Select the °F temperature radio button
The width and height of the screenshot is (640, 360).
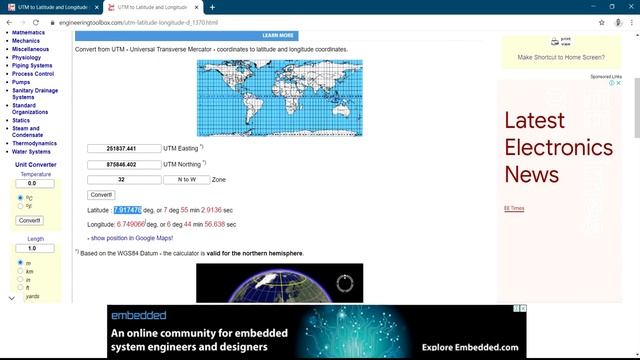20,206
